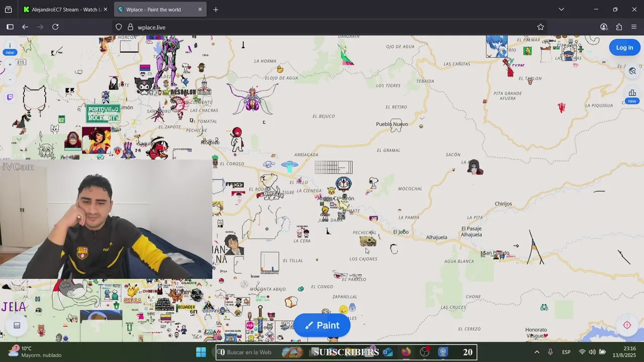This screenshot has height=362, width=644.
Task: Open the globe search explore button
Action: coord(632,71)
